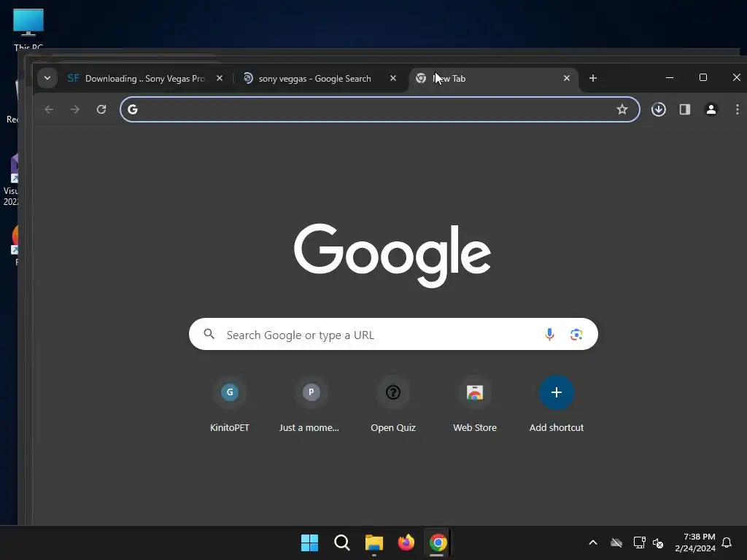Select the New Tab tab
The height and width of the screenshot is (560, 747).
[x=494, y=78]
